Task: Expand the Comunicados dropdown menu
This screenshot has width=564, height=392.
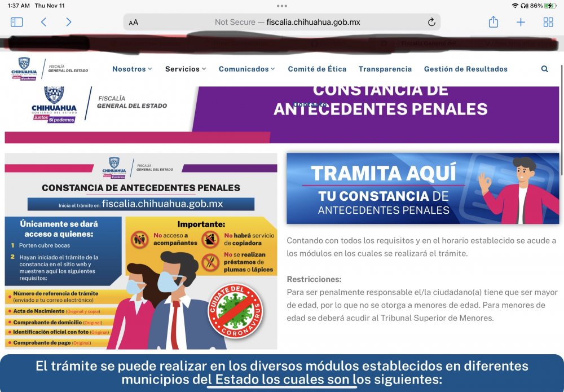Action: point(247,69)
